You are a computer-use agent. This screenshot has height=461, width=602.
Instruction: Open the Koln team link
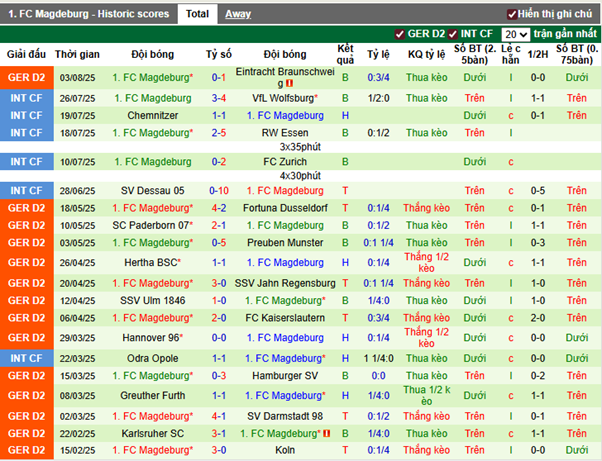(x=285, y=450)
